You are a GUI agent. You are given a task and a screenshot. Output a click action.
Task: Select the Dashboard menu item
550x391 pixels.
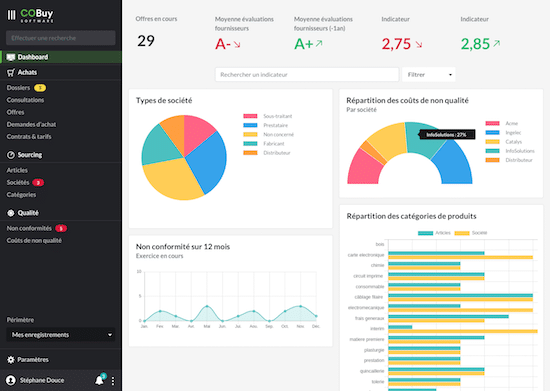click(x=61, y=57)
